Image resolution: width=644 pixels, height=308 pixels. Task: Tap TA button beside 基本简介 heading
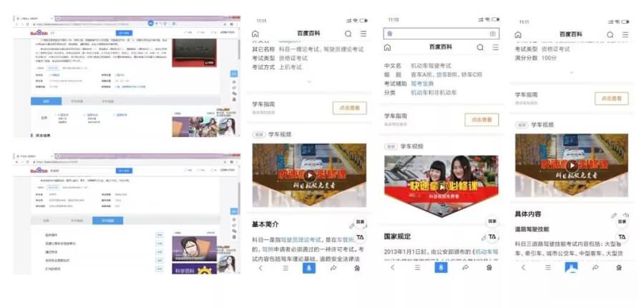[360, 237]
